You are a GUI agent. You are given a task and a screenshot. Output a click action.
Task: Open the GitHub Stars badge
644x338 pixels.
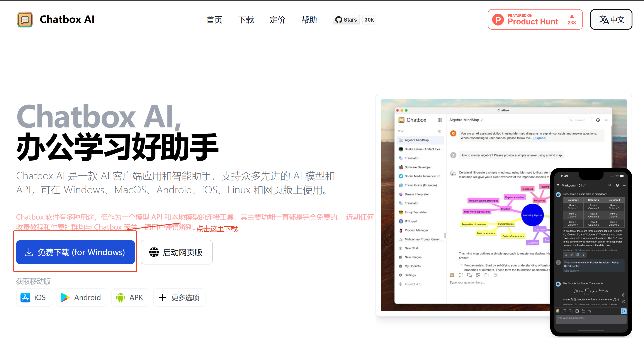coord(346,19)
